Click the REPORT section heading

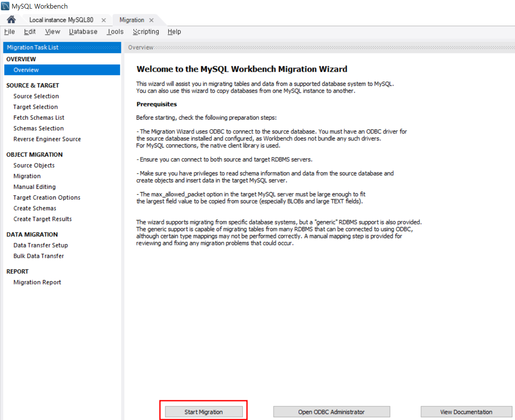(x=18, y=271)
